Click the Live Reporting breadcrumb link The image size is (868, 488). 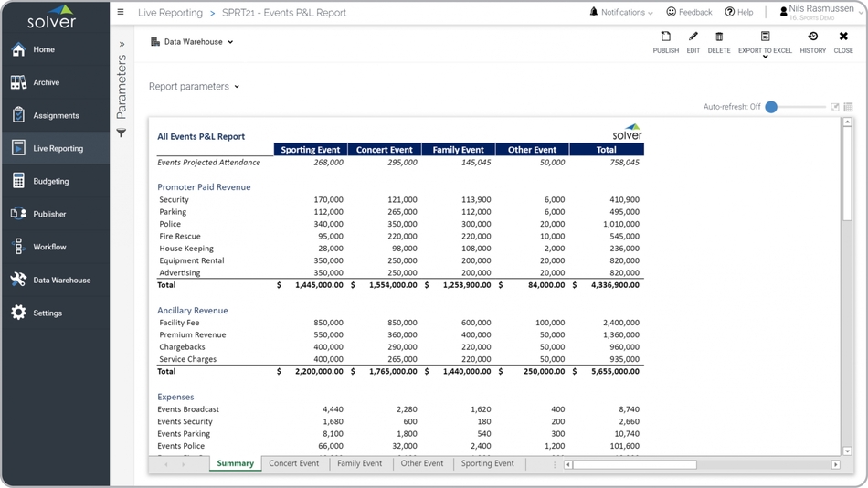point(170,13)
